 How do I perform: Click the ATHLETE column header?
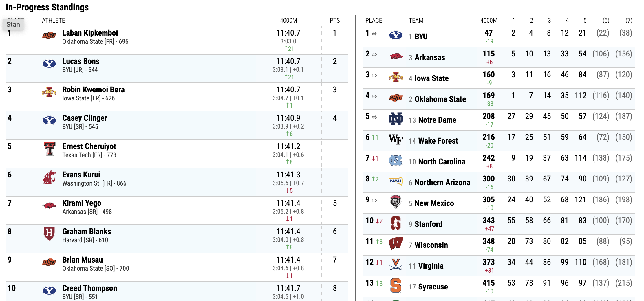point(54,21)
